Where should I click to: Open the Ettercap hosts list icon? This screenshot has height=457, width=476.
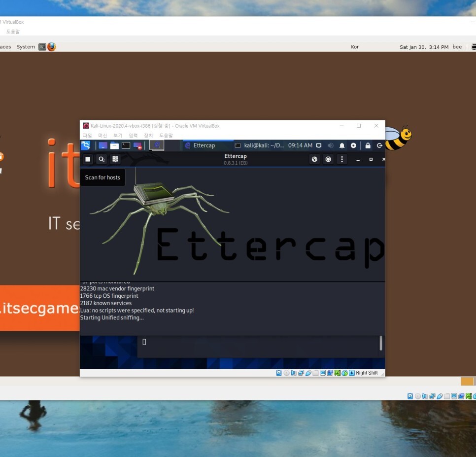coord(115,159)
